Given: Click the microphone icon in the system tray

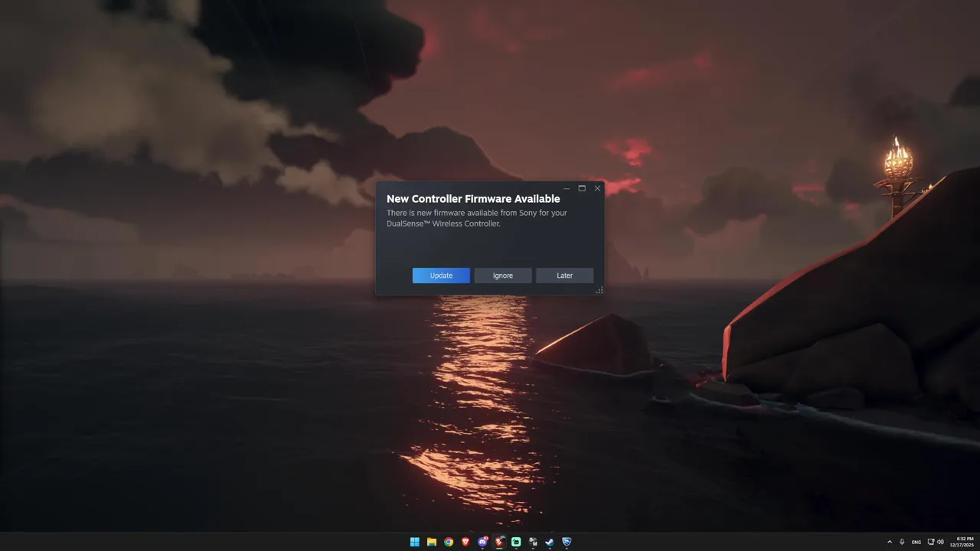Looking at the screenshot, I should point(902,542).
